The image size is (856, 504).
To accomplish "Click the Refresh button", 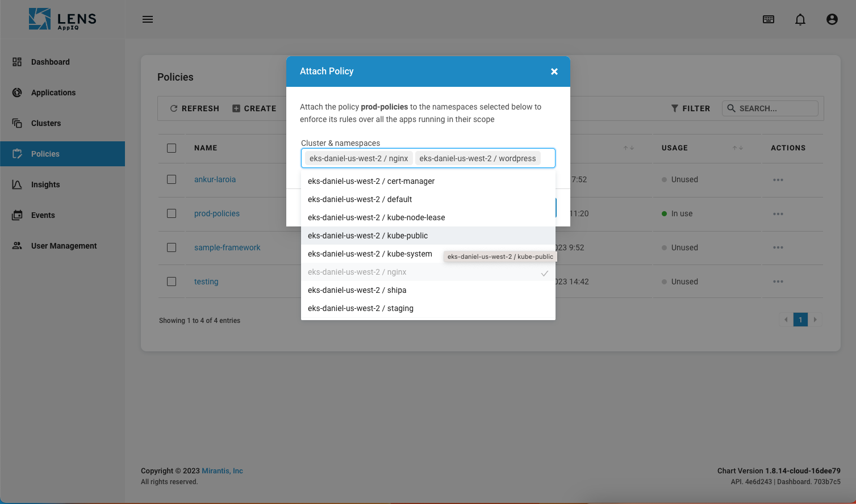I will 195,108.
